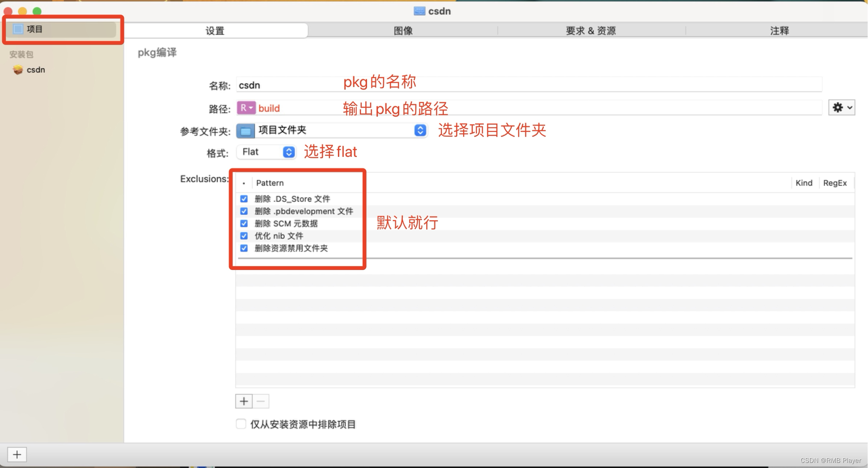The width and height of the screenshot is (868, 468).
Task: Click bottom-left plus to add package
Action: tap(17, 454)
